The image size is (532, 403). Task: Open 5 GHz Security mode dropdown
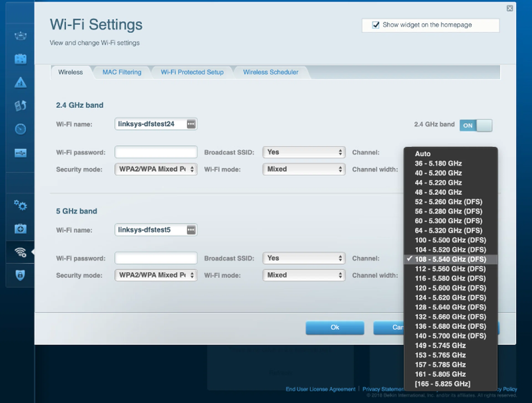[156, 275]
